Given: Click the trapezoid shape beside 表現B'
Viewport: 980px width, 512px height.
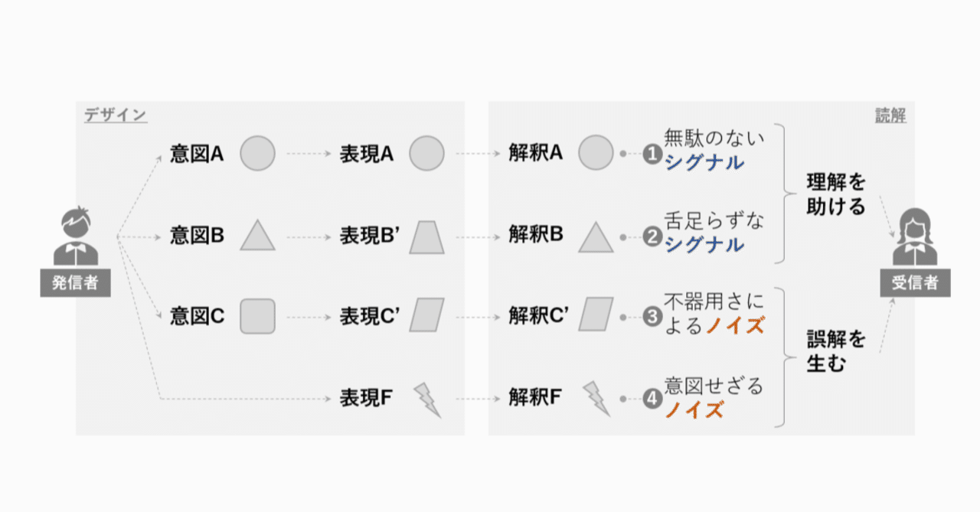Looking at the screenshot, I should click(x=426, y=236).
